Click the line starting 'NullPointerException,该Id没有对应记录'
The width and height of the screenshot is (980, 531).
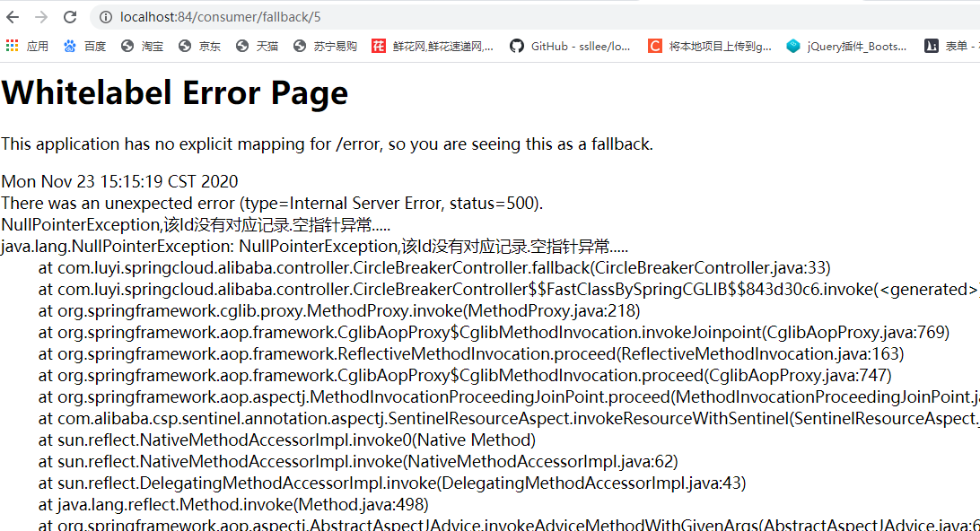coord(196,225)
